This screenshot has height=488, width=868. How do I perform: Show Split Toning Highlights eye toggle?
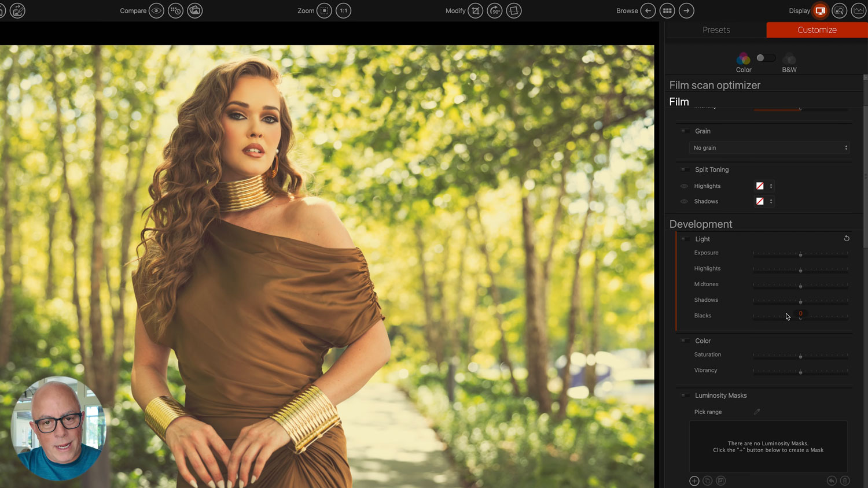click(684, 186)
